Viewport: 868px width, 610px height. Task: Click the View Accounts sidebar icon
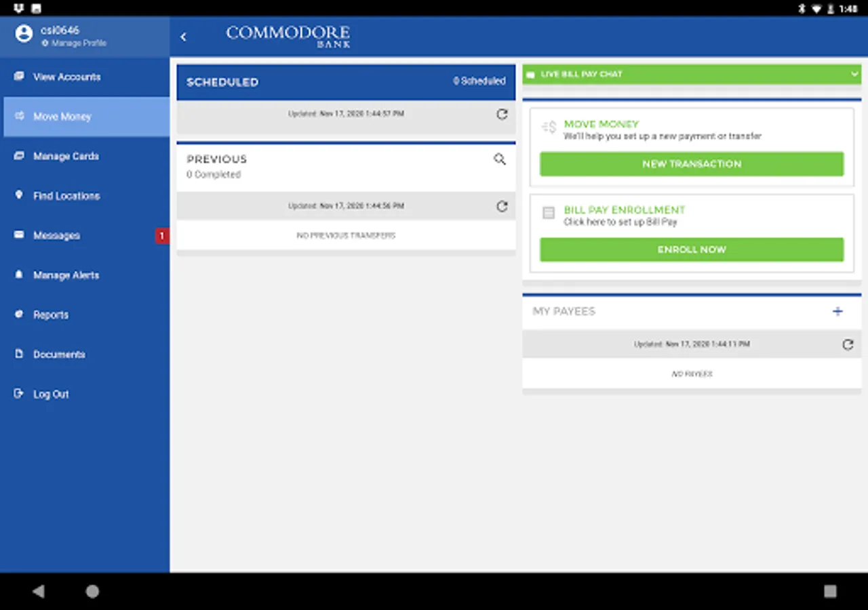(19, 76)
